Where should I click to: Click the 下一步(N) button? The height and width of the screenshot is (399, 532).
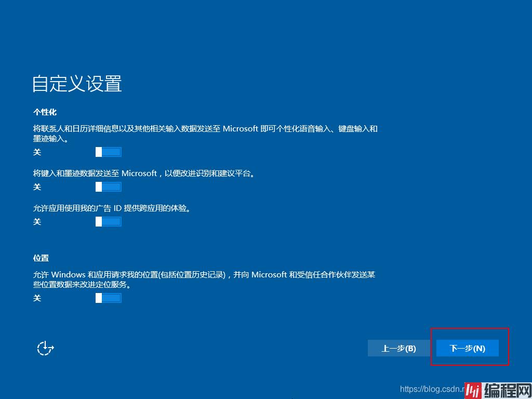(467, 348)
